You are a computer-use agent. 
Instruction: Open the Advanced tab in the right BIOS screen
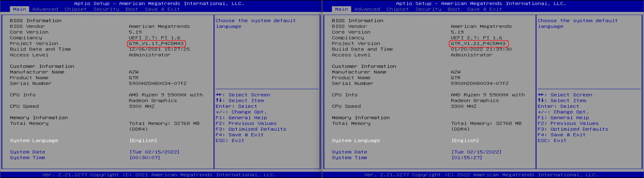tap(367, 9)
